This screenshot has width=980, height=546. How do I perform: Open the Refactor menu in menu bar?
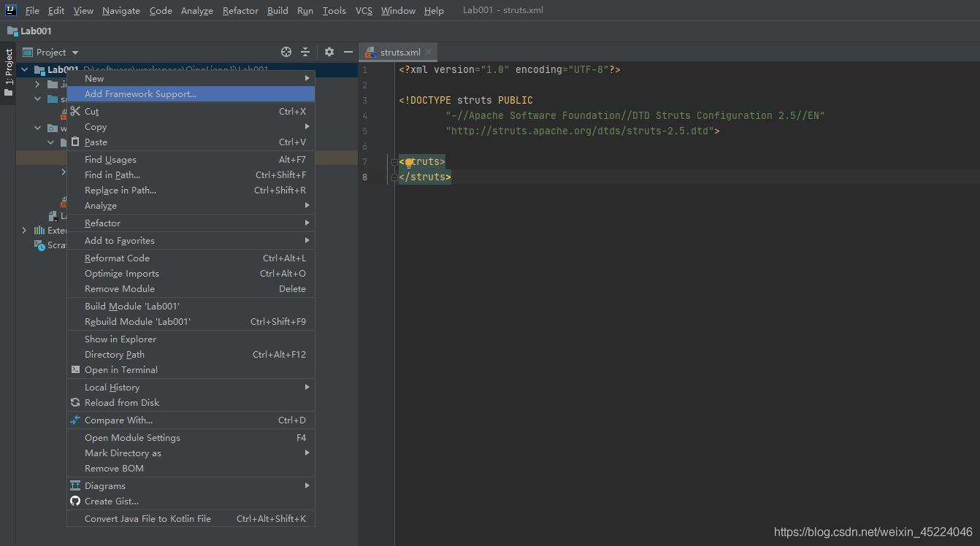(x=240, y=10)
